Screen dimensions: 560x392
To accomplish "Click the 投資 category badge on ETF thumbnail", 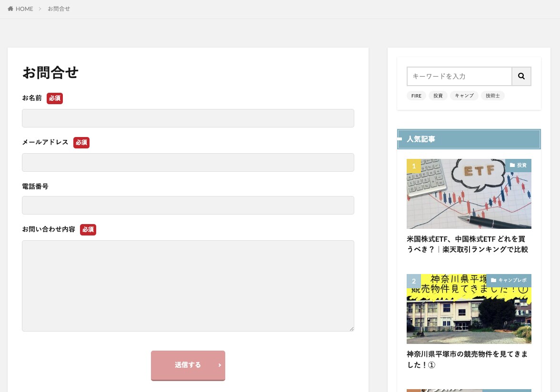I will click(518, 166).
